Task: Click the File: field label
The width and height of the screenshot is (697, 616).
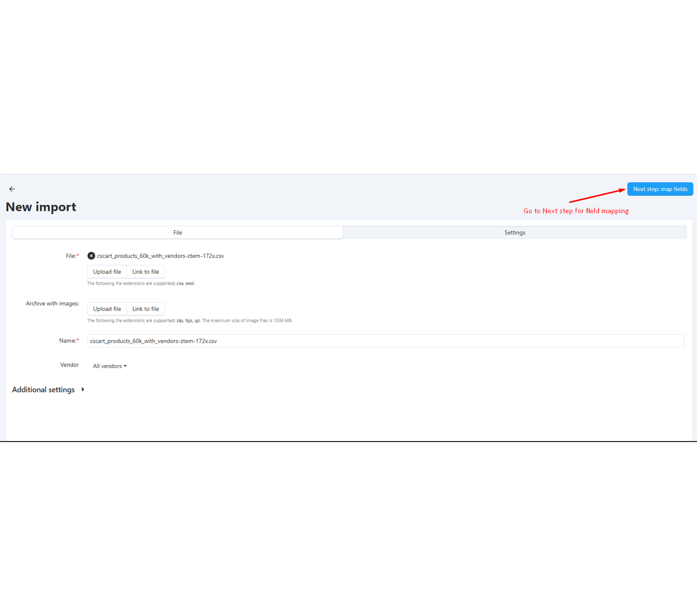Action: pyautogui.click(x=72, y=256)
